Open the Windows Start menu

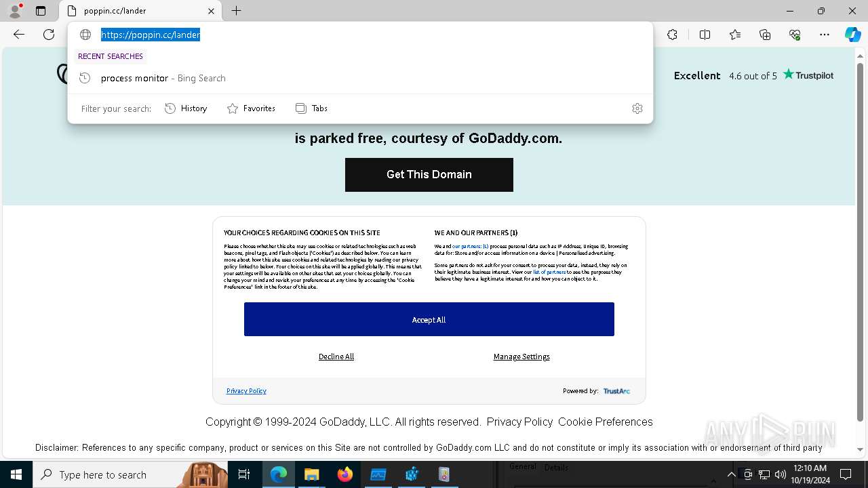16,474
